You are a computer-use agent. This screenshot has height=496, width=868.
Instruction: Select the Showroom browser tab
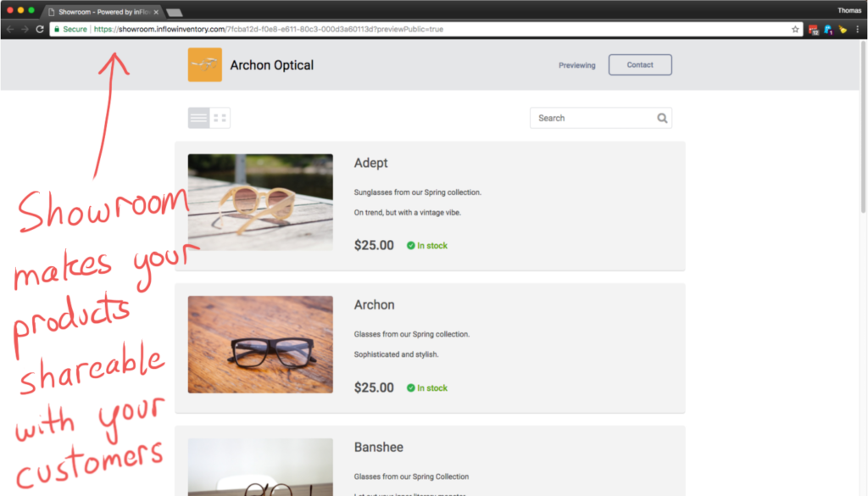103,12
